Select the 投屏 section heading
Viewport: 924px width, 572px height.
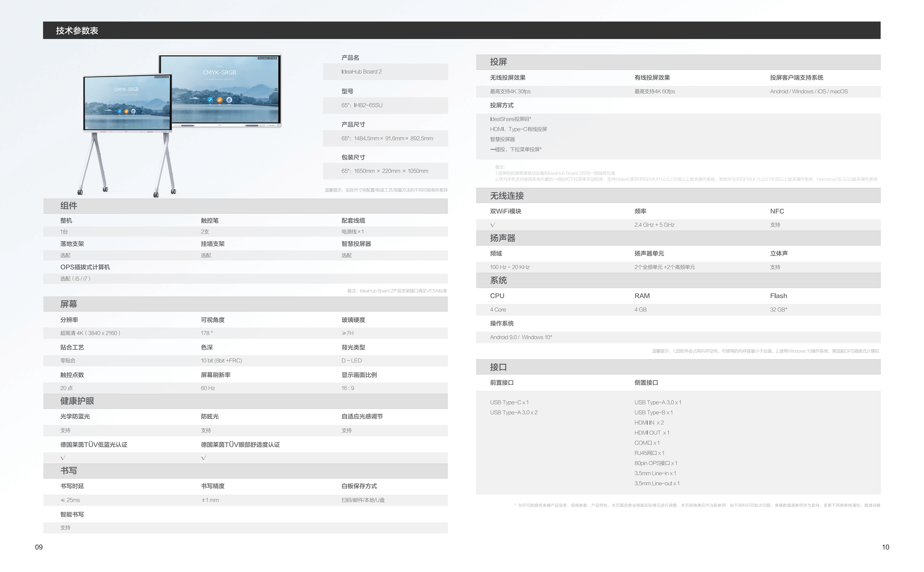(498, 62)
